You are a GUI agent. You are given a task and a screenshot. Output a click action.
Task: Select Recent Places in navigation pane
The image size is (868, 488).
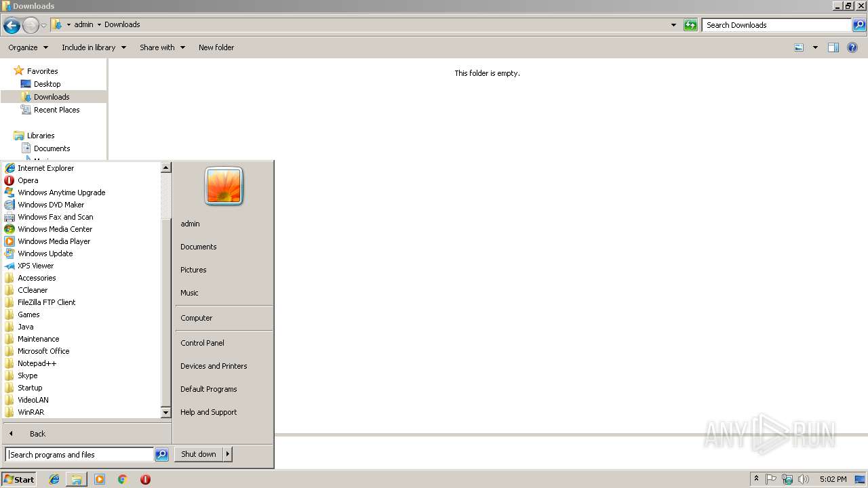[x=56, y=110]
